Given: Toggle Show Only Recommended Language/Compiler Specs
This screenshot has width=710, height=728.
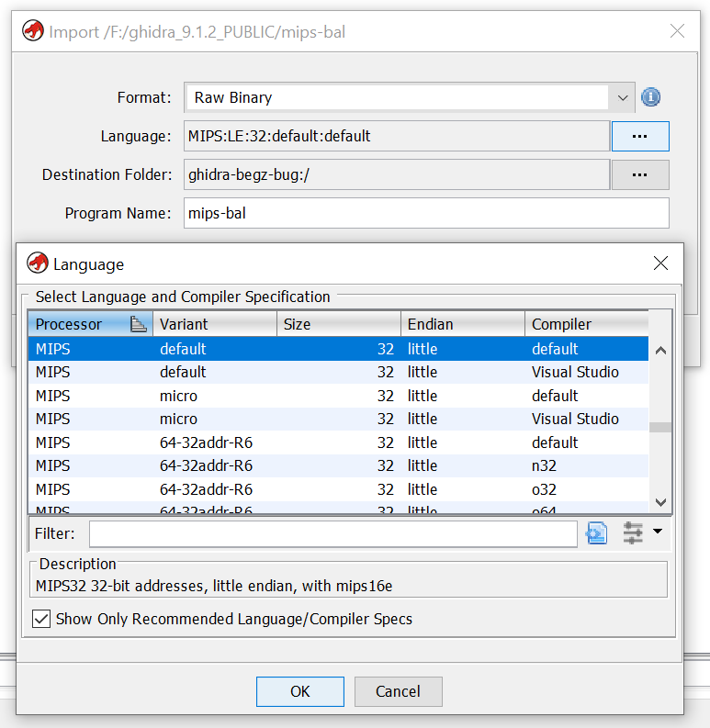Looking at the screenshot, I should click(x=41, y=619).
